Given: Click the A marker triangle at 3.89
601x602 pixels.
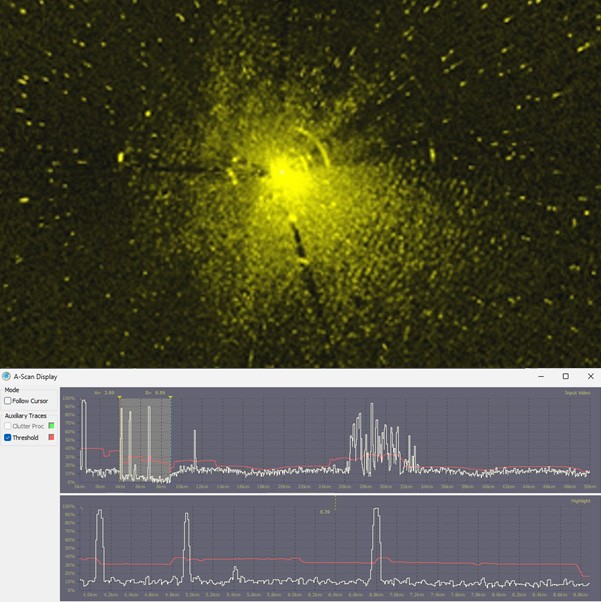Looking at the screenshot, I should [120, 398].
